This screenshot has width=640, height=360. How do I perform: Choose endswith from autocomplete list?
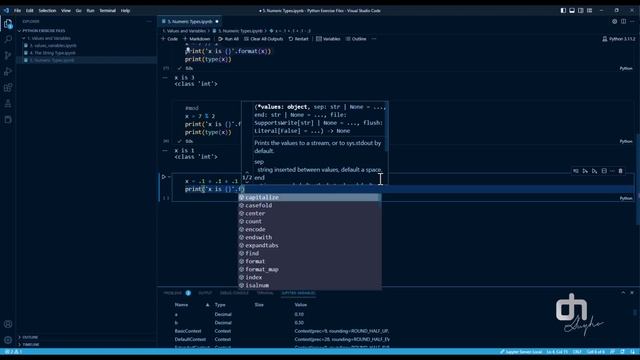(x=310, y=237)
